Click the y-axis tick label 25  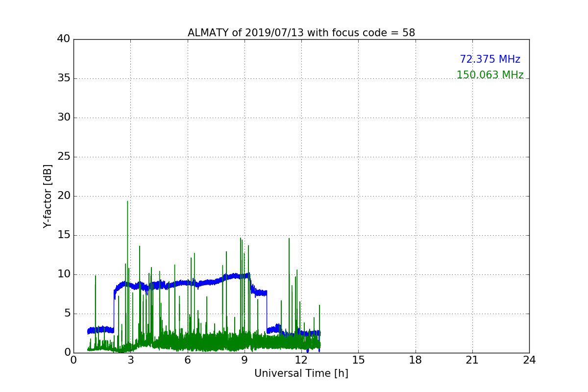coord(64,157)
